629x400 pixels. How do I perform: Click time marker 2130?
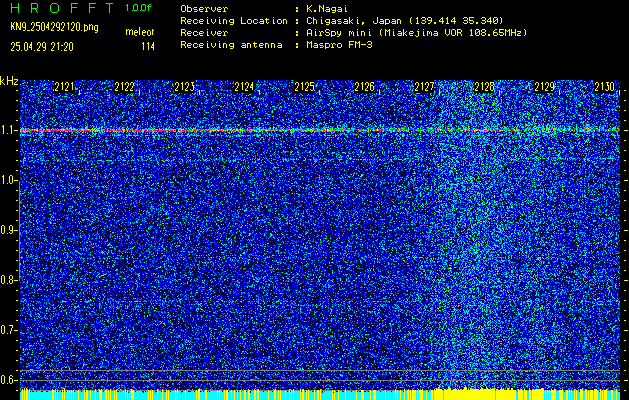coord(605,87)
